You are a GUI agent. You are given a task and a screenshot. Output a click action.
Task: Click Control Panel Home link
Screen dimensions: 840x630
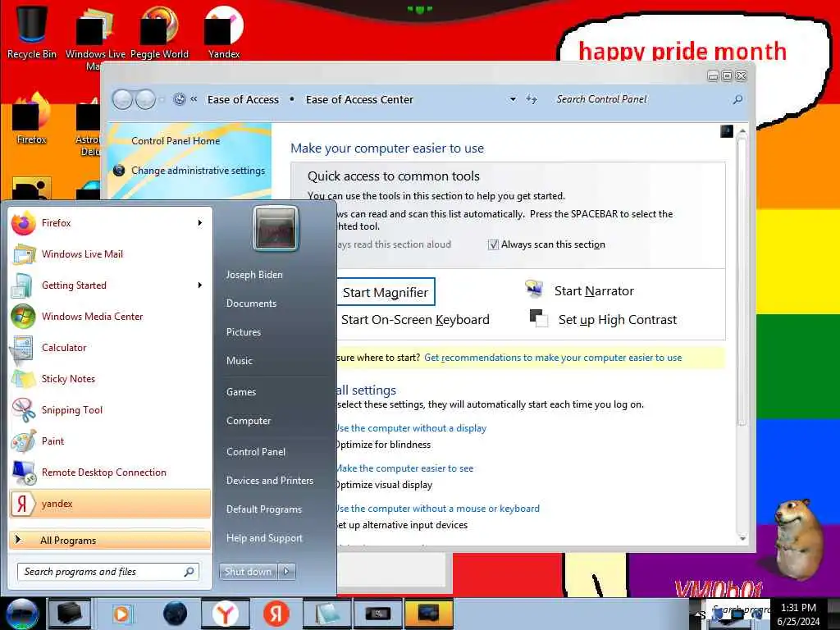click(176, 141)
